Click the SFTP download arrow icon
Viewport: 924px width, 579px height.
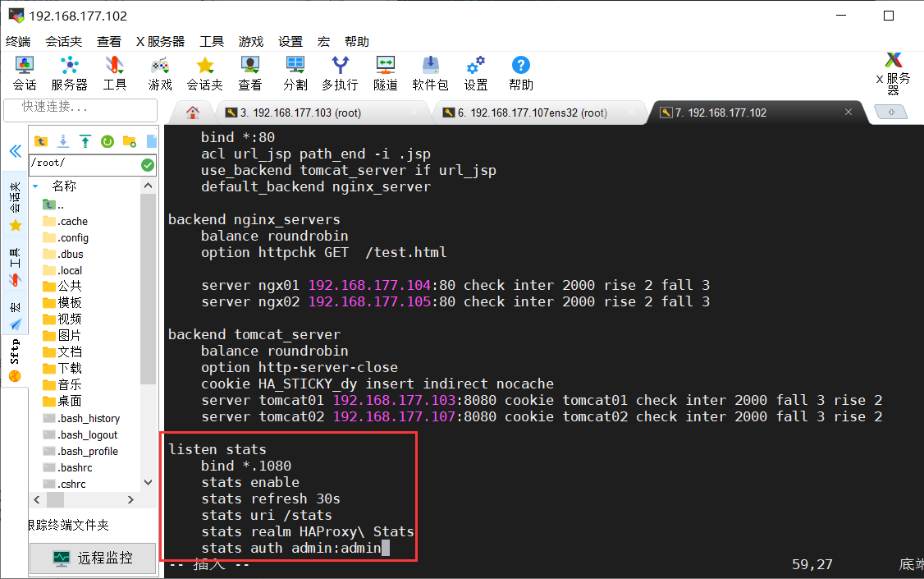(x=63, y=141)
